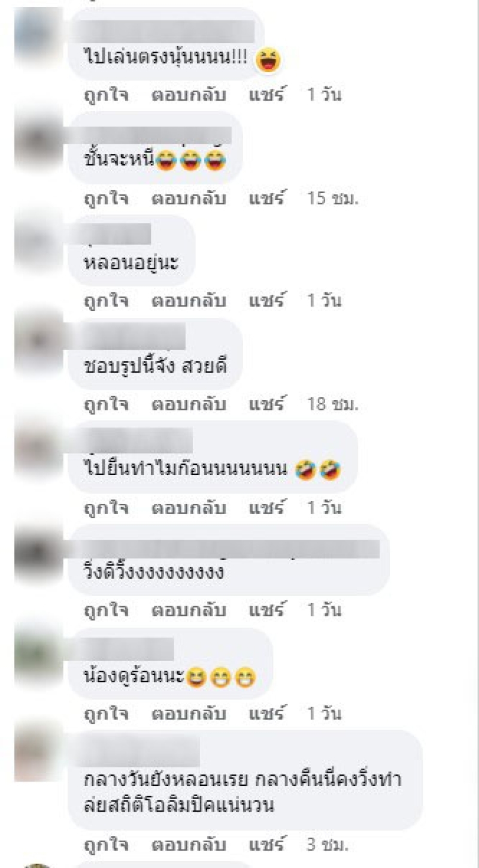Viewport: 479px width, 868px height.
Task: Click แชร์ under the วิ่งดิวิ้งงงง comment
Action: (266, 610)
